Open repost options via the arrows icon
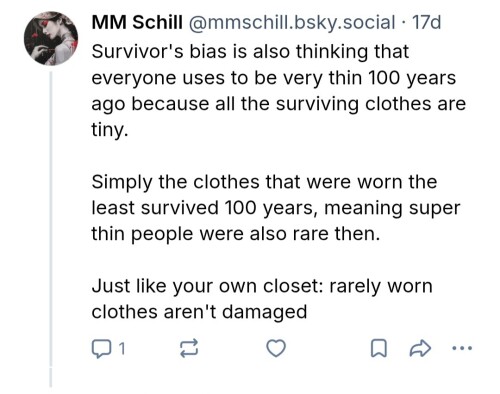The height and width of the screenshot is (394, 500). coord(189,349)
